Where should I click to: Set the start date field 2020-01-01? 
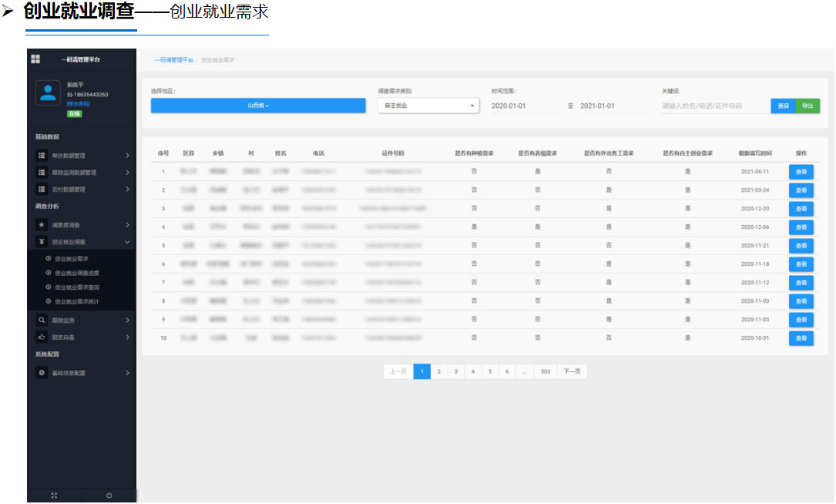point(525,106)
